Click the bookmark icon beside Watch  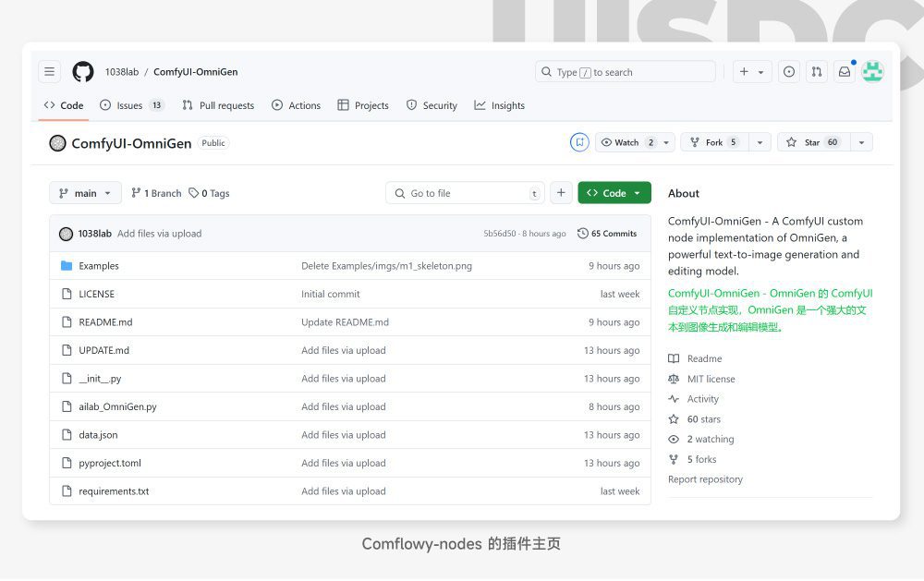point(579,142)
